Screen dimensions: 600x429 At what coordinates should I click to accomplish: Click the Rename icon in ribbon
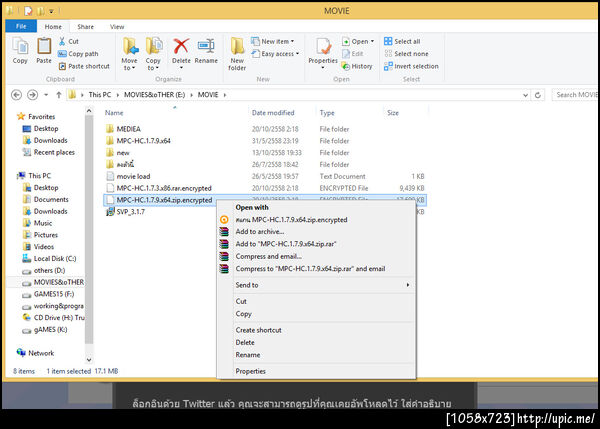pyautogui.click(x=206, y=46)
